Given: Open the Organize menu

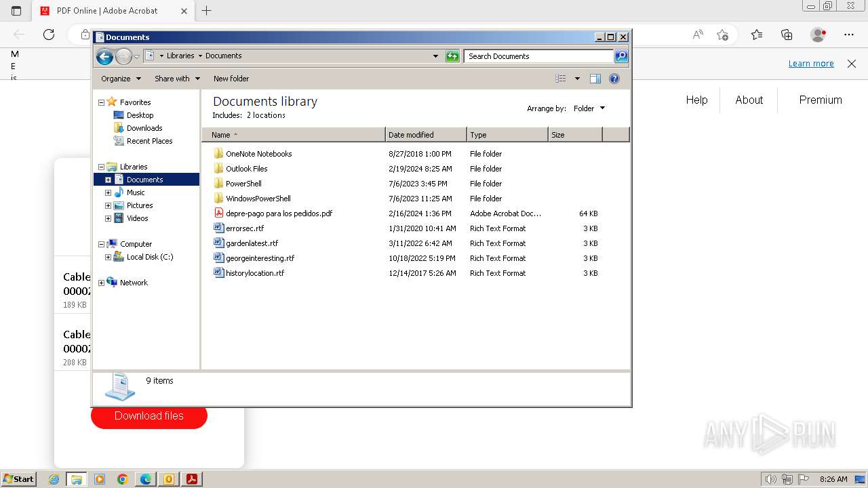Looking at the screenshot, I should click(121, 79).
